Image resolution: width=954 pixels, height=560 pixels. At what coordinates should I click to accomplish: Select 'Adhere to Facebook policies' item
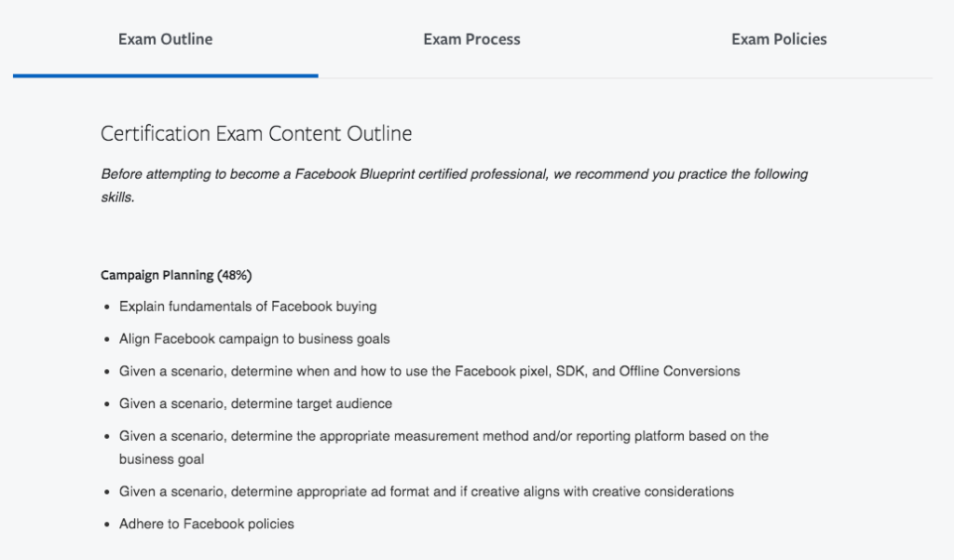(206, 524)
